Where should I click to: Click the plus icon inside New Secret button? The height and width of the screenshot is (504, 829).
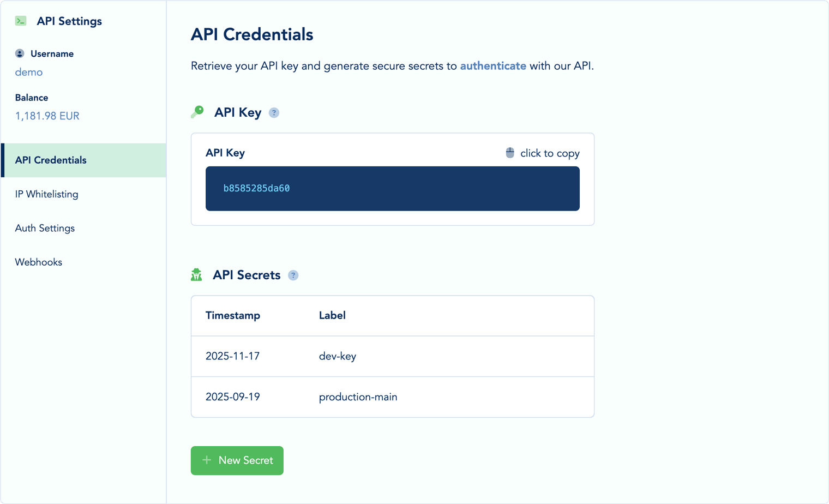pos(207,460)
